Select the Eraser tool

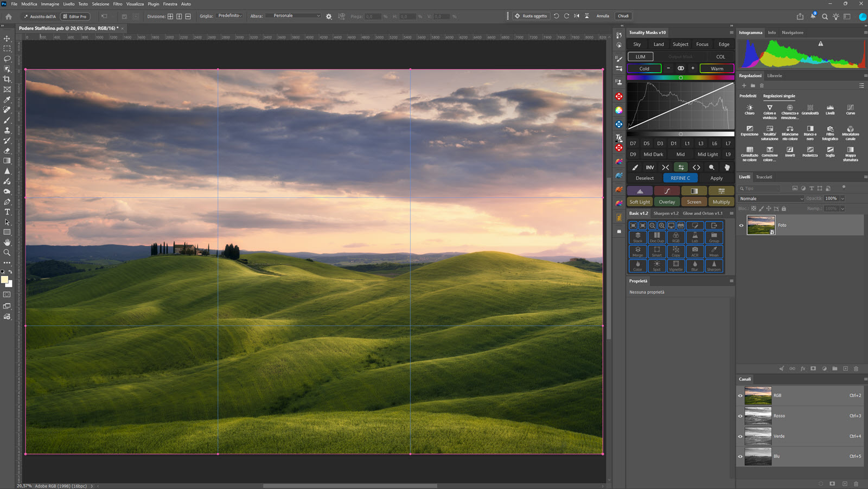[7, 151]
